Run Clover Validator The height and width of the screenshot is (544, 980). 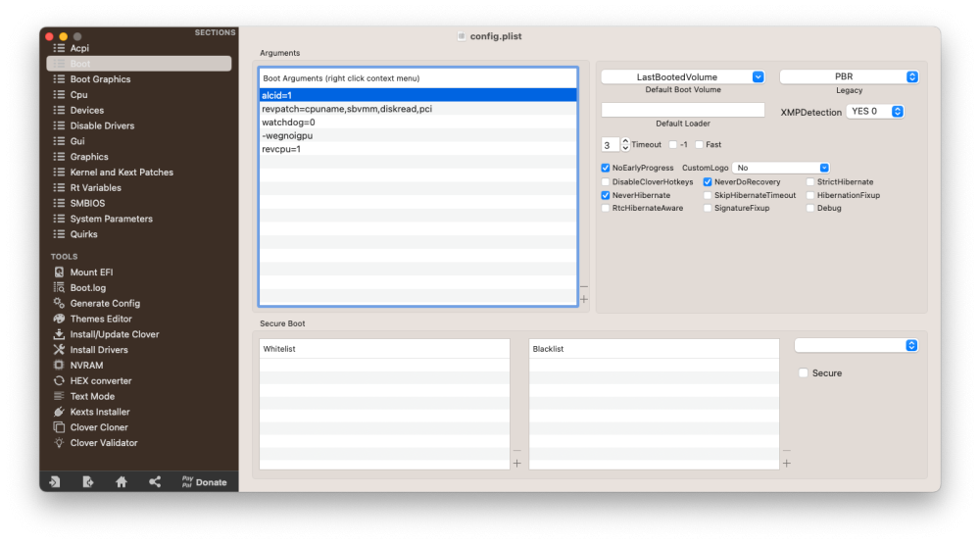pos(104,443)
